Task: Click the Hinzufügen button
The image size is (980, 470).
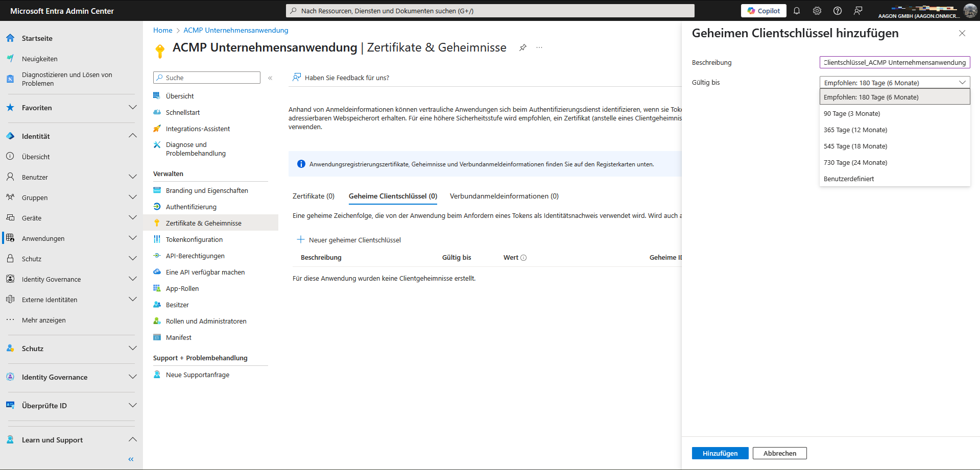Action: click(x=720, y=453)
